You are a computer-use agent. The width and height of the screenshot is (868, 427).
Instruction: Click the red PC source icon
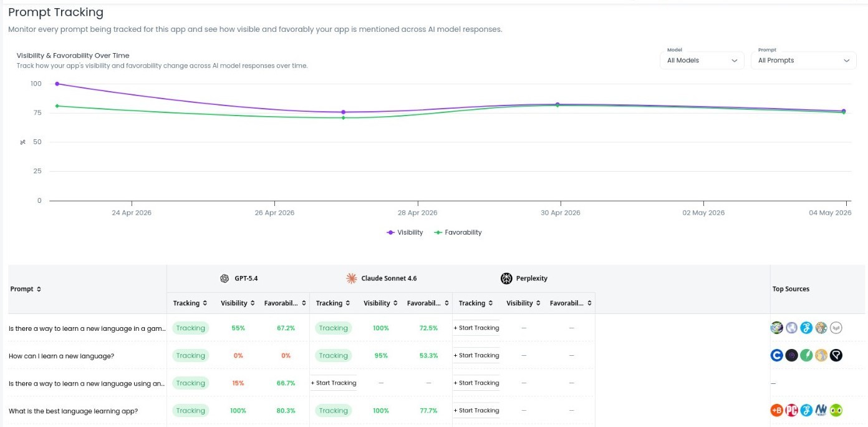click(792, 410)
